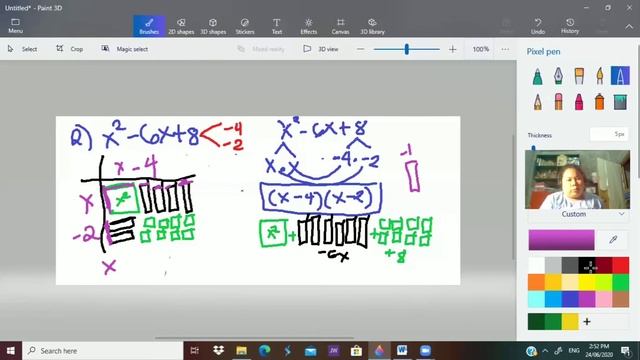This screenshot has width=640, height=360.
Task: Select the Pencil brush
Action: 538,102
